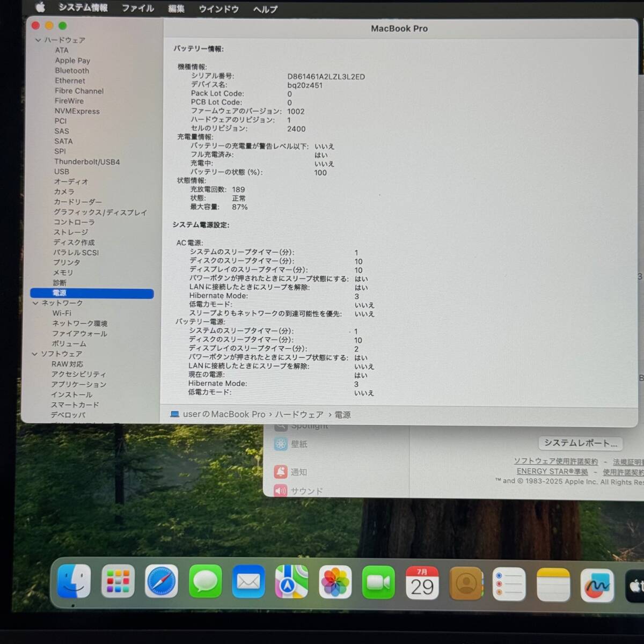Click 電源 in the path bar
The width and height of the screenshot is (644, 644).
click(342, 414)
